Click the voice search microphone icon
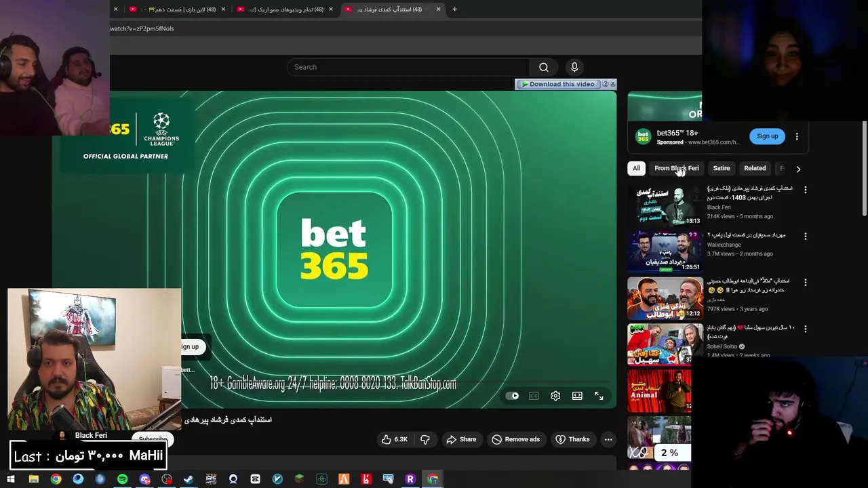The width and height of the screenshot is (868, 488). point(574,67)
